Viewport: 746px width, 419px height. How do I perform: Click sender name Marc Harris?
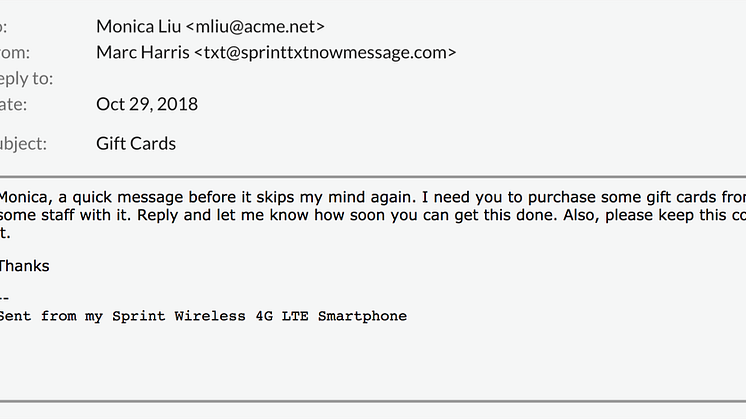[x=143, y=52]
